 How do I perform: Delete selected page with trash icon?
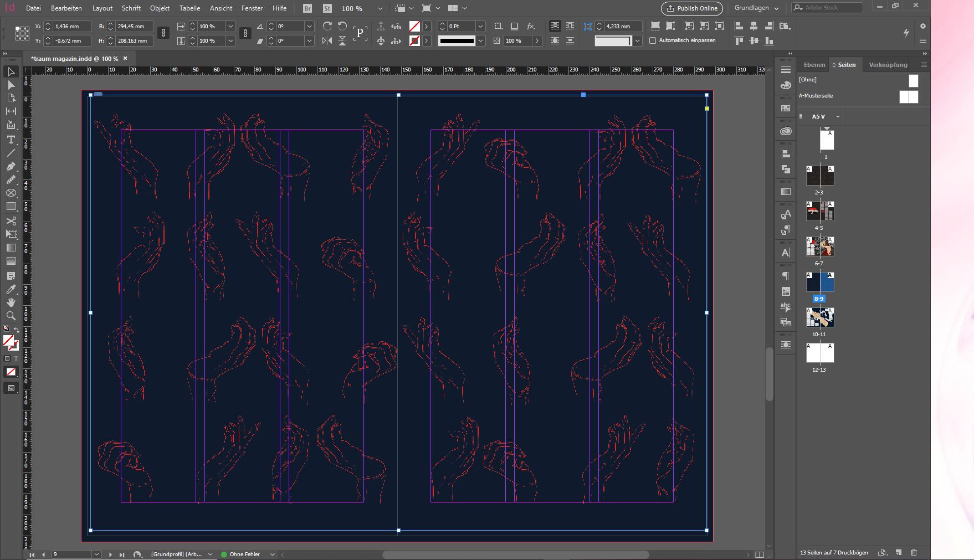point(914,552)
